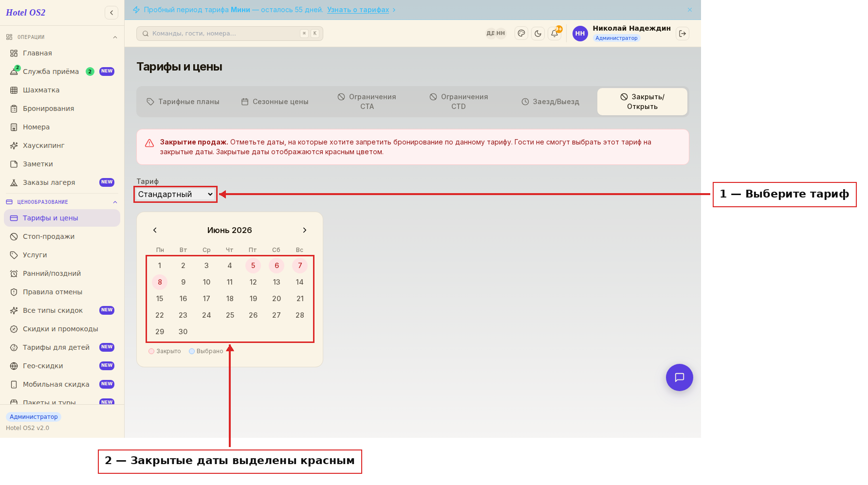The width and height of the screenshot is (868, 485).
Task: Open the theme palette icon
Action: 521,33
